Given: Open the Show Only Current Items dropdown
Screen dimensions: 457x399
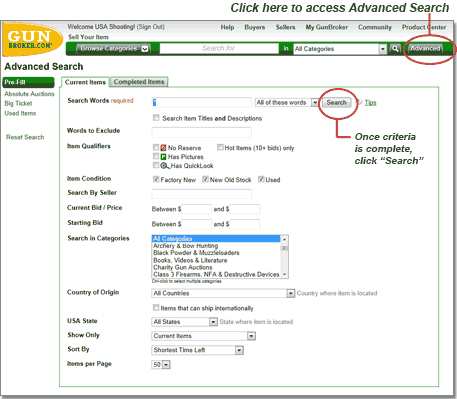Looking at the screenshot, I should tap(204, 336).
